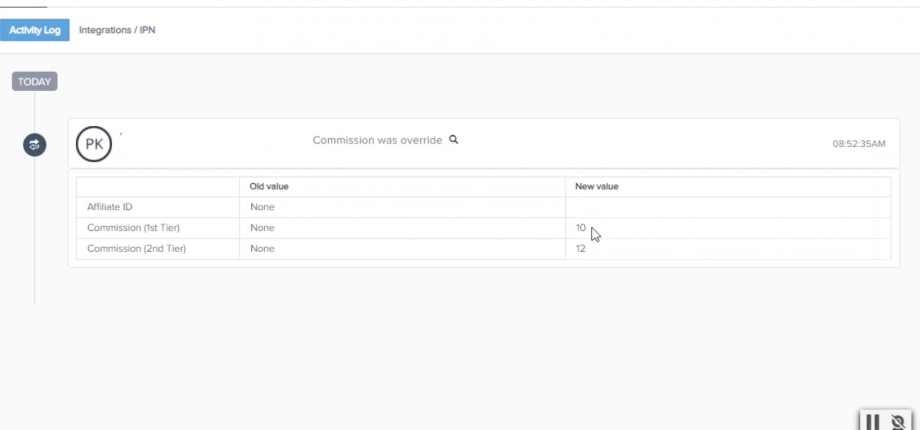Click the 08:52:35AM timestamp

pyautogui.click(x=859, y=144)
